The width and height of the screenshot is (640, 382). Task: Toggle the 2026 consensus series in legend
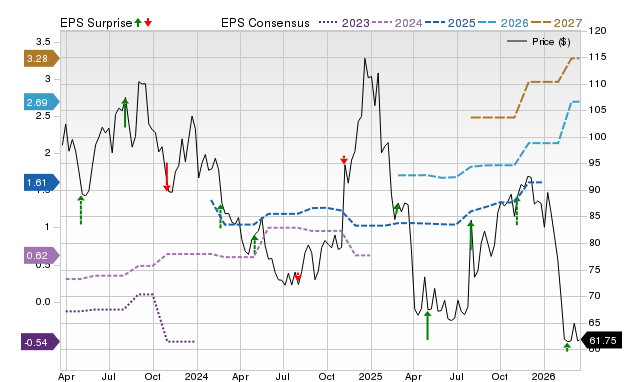(x=503, y=23)
